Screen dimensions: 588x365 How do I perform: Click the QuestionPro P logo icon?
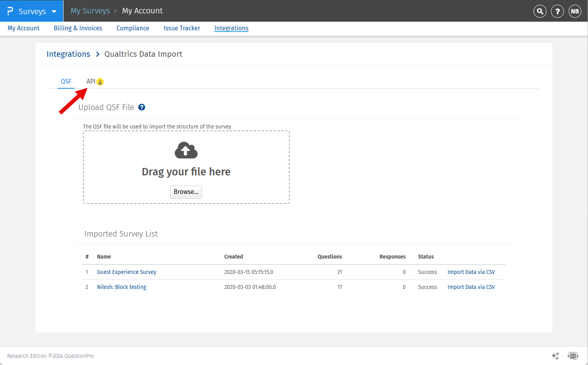tap(10, 11)
